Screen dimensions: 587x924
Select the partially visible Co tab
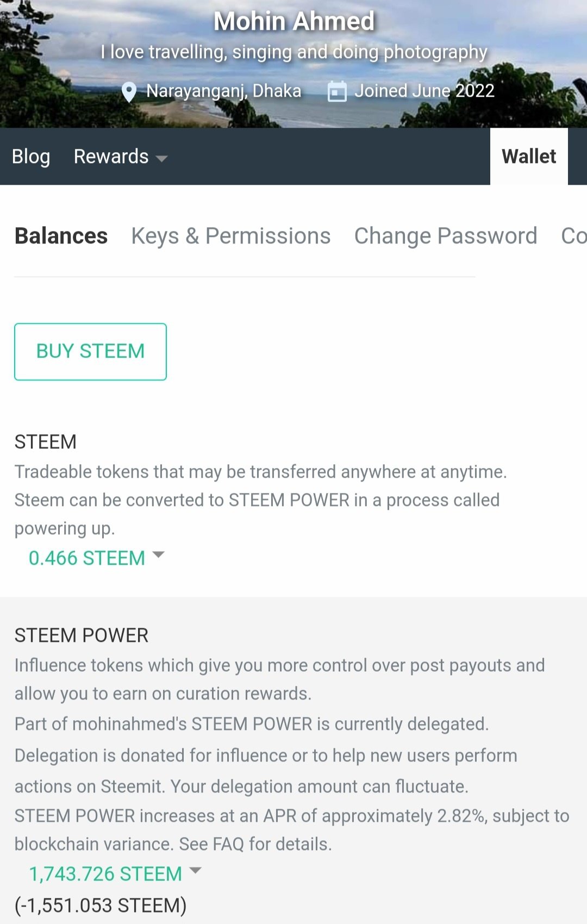pyautogui.click(x=573, y=236)
